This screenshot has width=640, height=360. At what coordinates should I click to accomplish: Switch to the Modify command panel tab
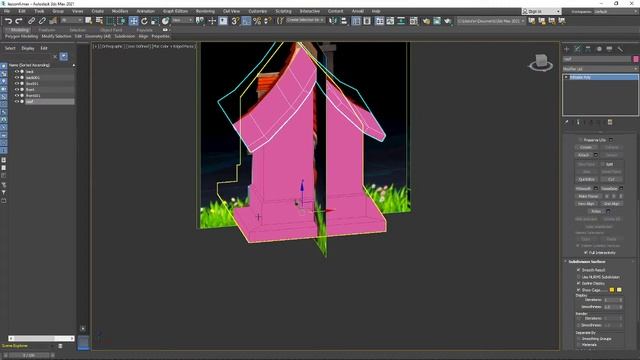[x=577, y=49]
